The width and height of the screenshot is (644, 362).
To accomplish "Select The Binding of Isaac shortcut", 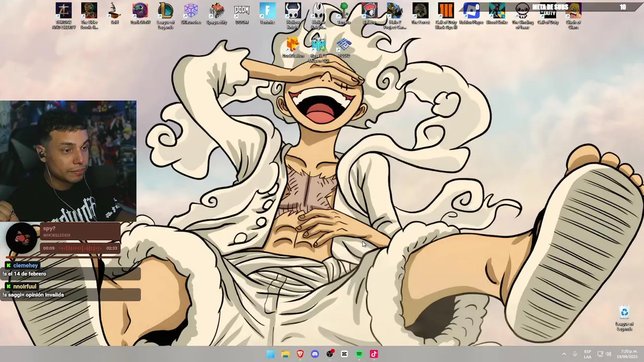I will [x=522, y=16].
